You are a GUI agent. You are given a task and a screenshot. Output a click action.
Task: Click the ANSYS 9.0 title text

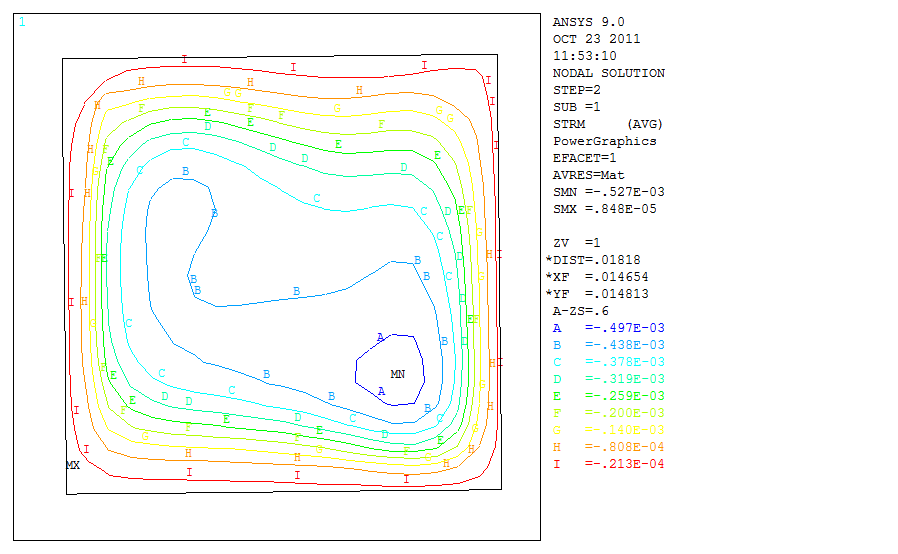(588, 22)
